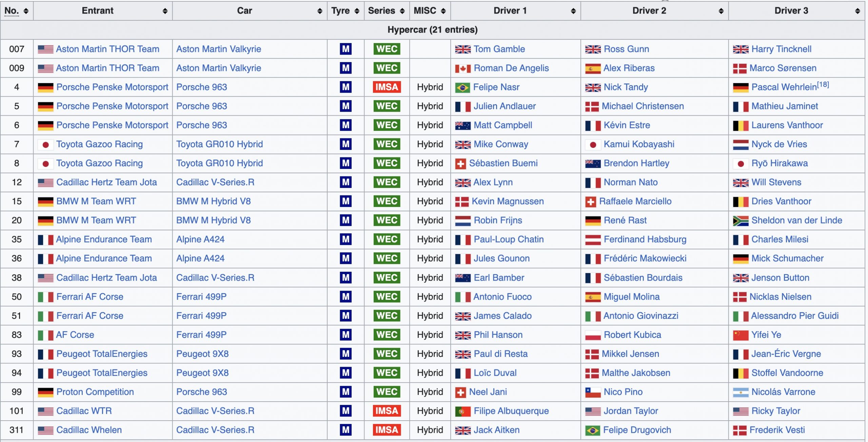Viewport: 868px width, 442px height.
Task: Sort by Tyre column arrows
Action: (357, 11)
